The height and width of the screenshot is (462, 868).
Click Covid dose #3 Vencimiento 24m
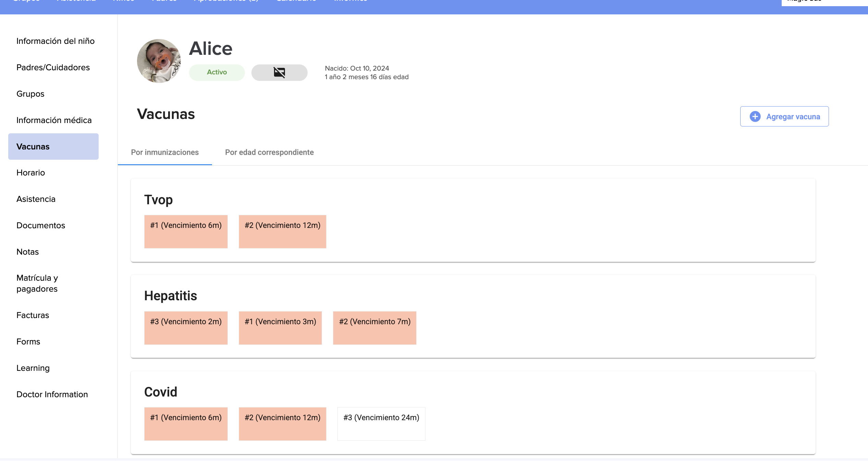click(x=381, y=424)
